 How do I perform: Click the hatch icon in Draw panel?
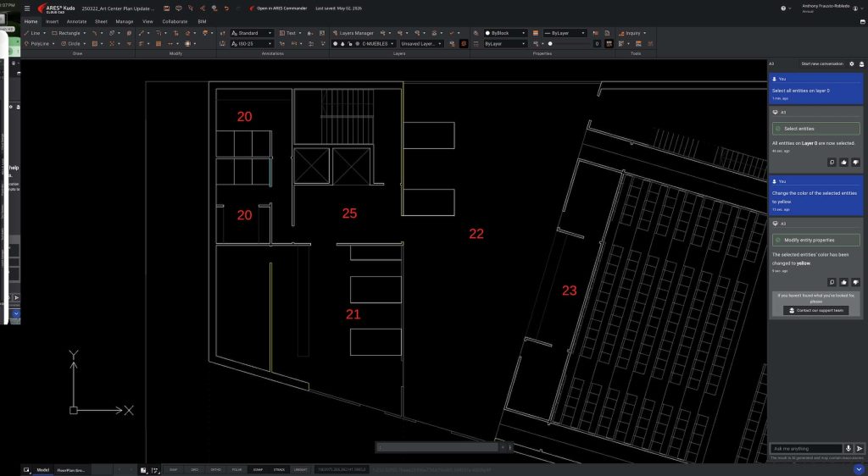tap(95, 44)
